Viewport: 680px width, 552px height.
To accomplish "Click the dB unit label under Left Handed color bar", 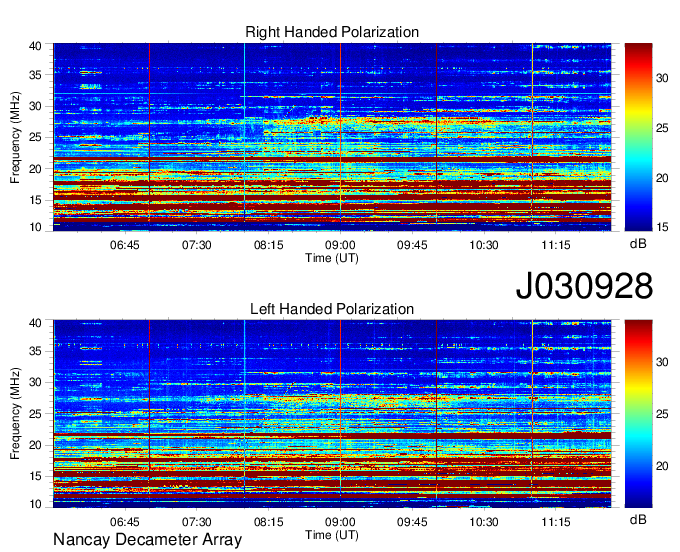I will [x=638, y=520].
